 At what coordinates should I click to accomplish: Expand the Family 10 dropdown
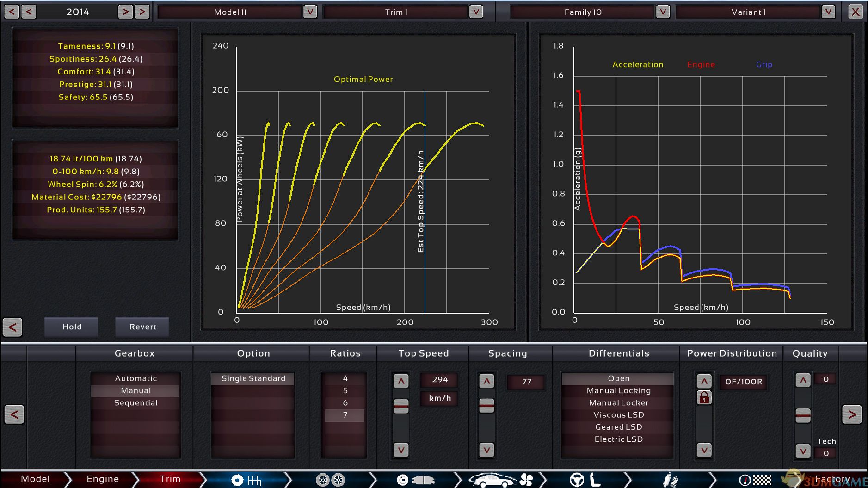coord(662,12)
